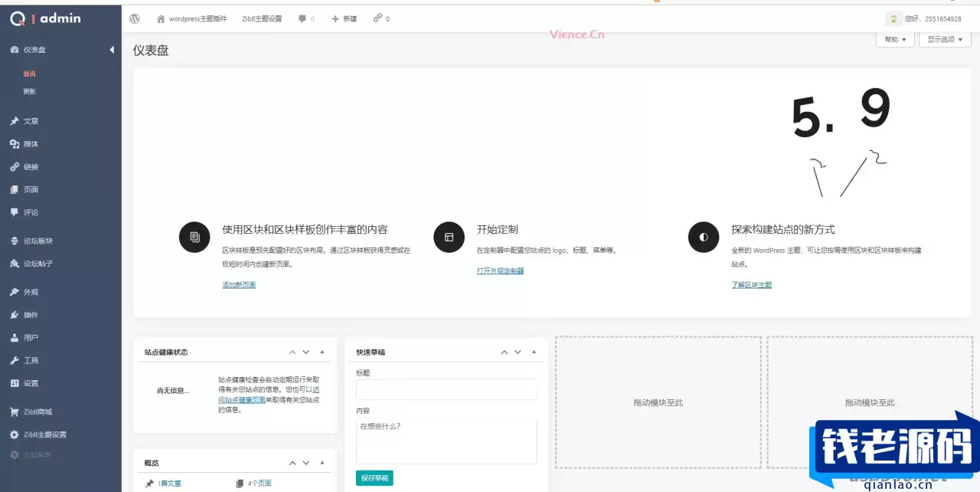The image size is (980, 492).
Task: Click the 了解区块主题 link
Action: [x=752, y=285]
